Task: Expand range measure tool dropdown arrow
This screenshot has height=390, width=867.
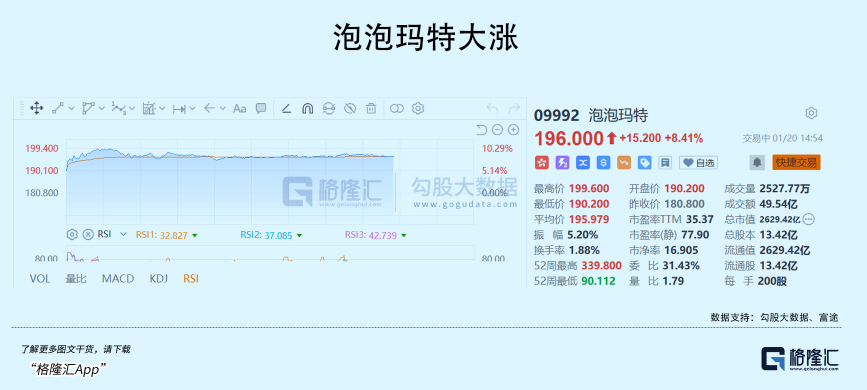Action: pos(192,109)
